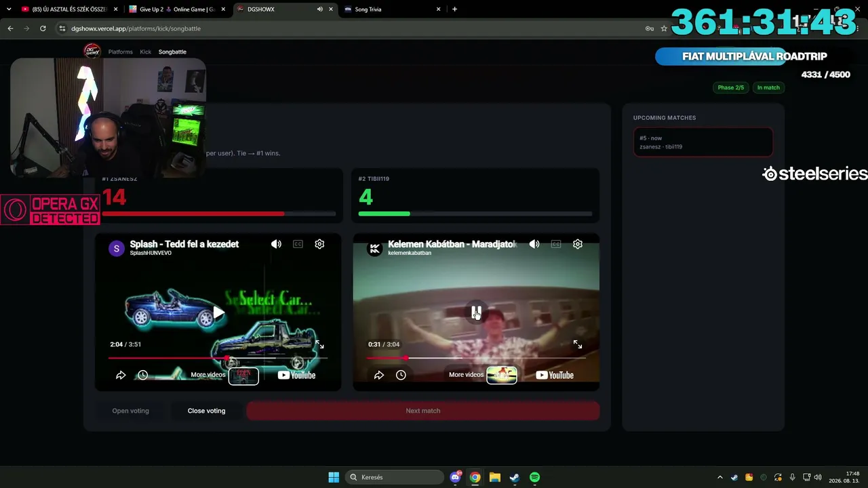Open a new browser tab

(x=454, y=9)
